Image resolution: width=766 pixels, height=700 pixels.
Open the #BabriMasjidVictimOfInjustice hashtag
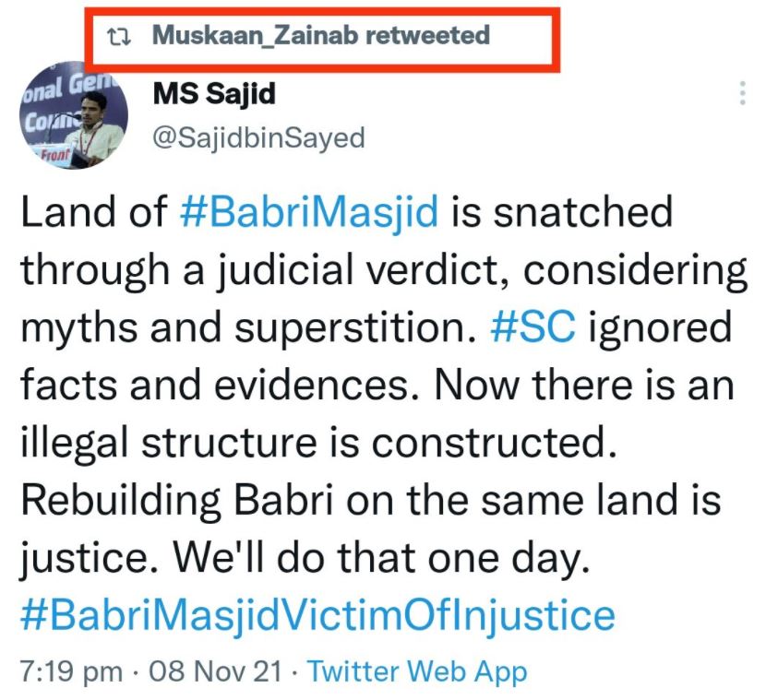317,614
